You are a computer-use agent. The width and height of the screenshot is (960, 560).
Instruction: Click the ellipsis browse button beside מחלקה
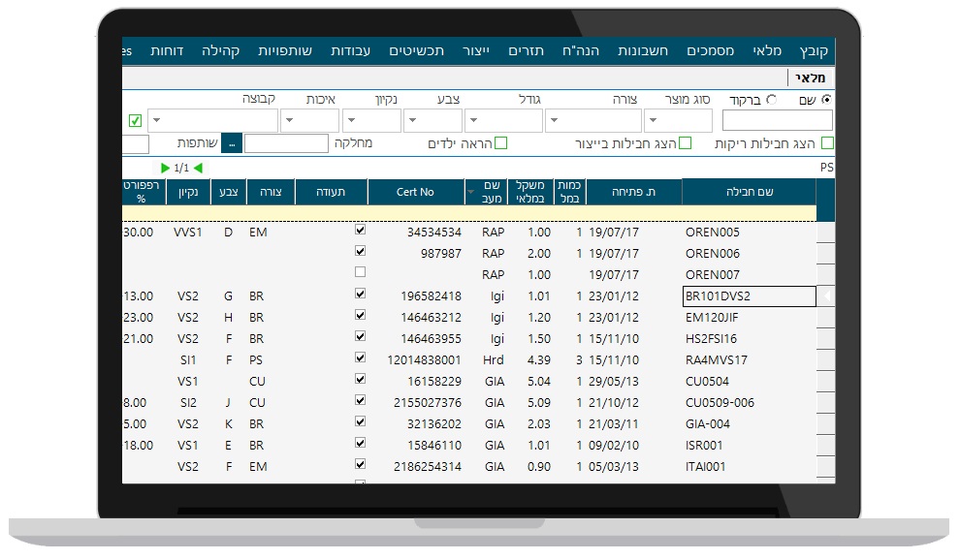pyautogui.click(x=232, y=143)
